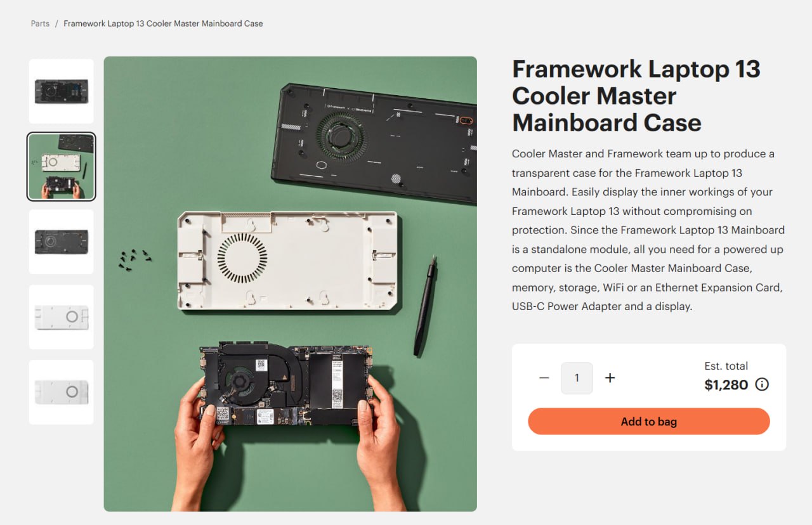Viewport: 812px width, 525px height.
Task: Click the Cooler Master Mainboard Case breadcrumb
Action: (x=163, y=23)
